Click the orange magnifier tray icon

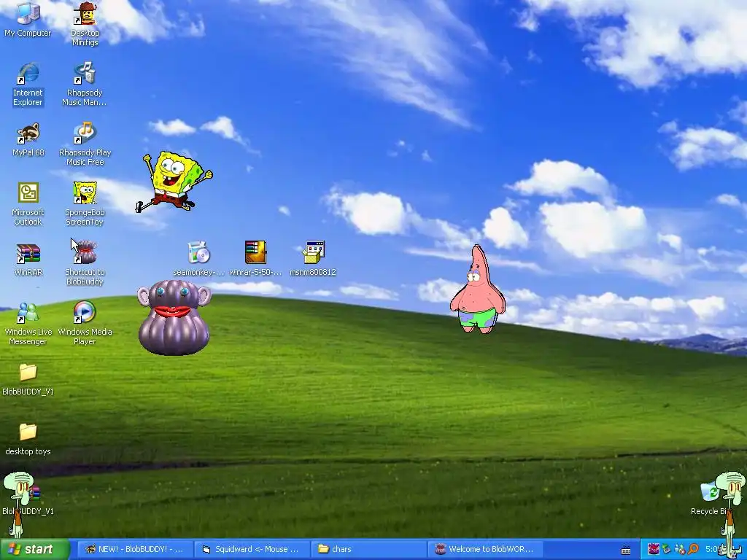[693, 549]
